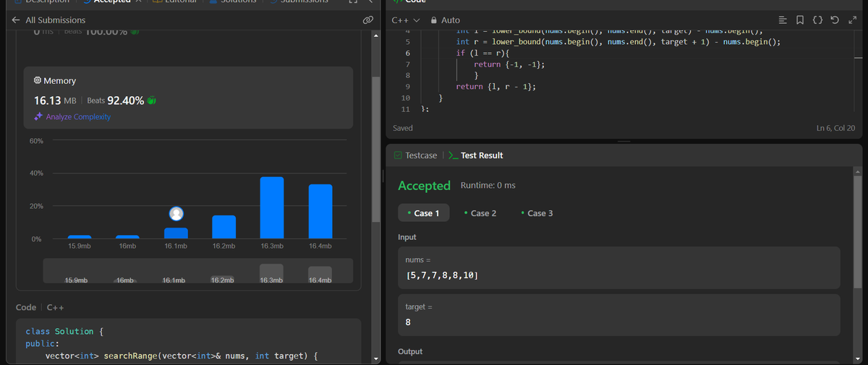Click the test result panel scrollbar up arrow
The image size is (868, 365).
859,172
